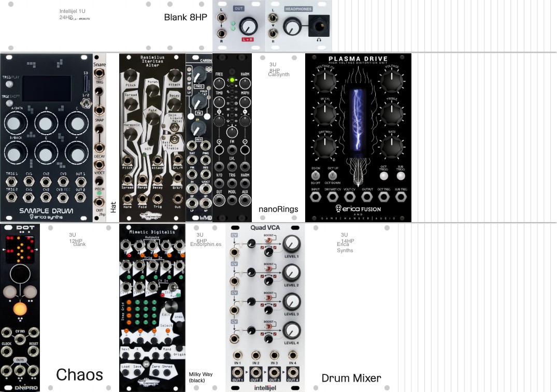Screen dimensions: 557x392
Task: Select the Drum Mixer placeholder module
Action: (351, 307)
